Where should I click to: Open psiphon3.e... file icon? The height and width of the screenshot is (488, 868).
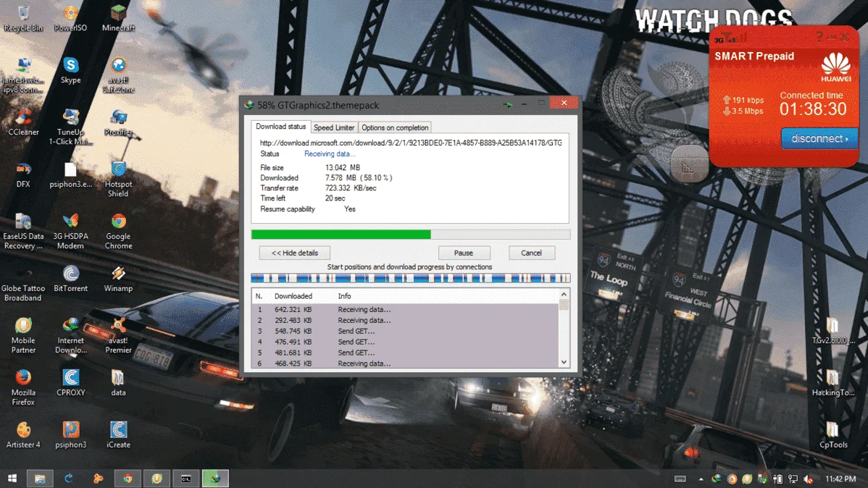point(70,174)
